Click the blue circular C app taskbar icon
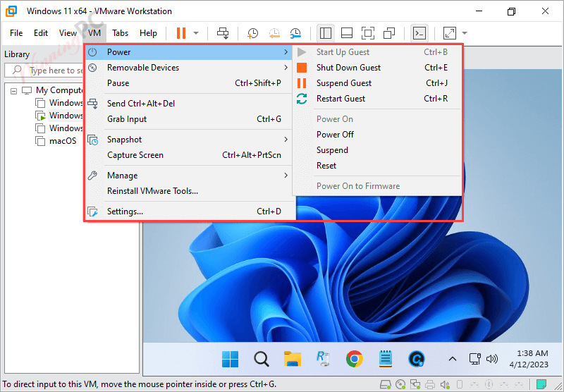 (417, 359)
